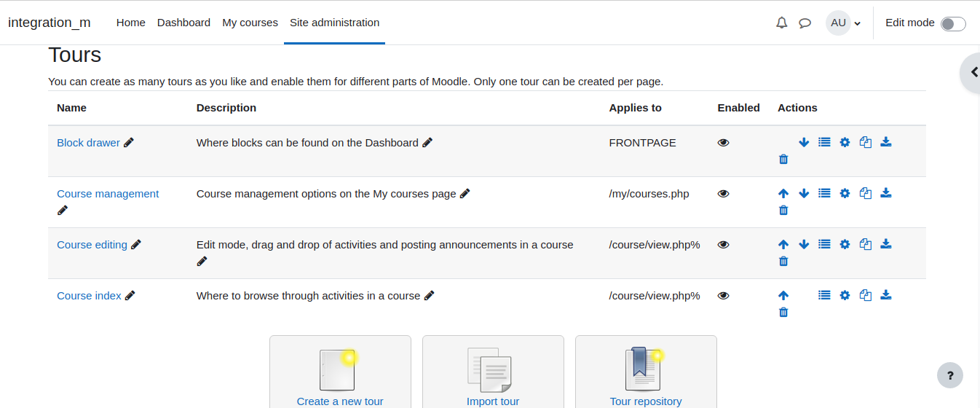Open notifications bell
The height and width of the screenshot is (408, 980).
point(782,23)
